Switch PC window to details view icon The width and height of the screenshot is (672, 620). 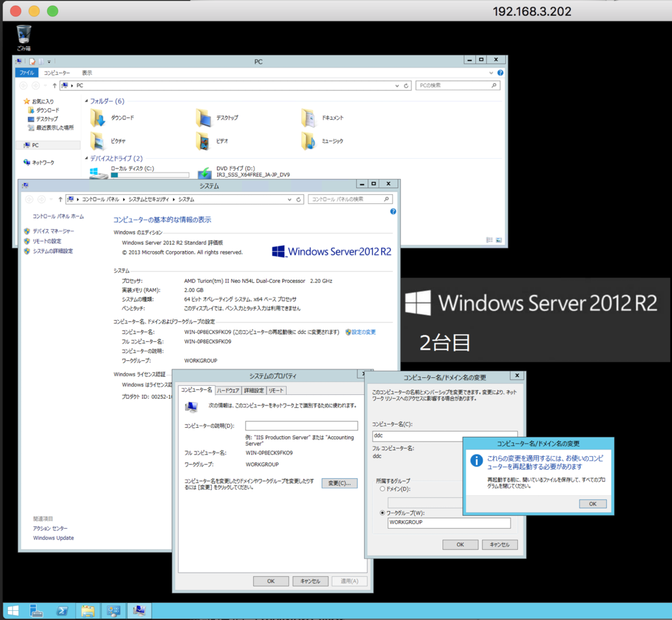coord(490,240)
